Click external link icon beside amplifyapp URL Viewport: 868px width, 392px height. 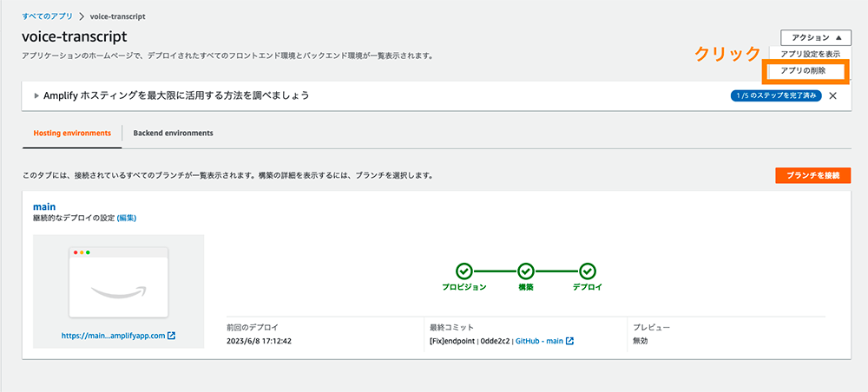pyautogui.click(x=172, y=336)
